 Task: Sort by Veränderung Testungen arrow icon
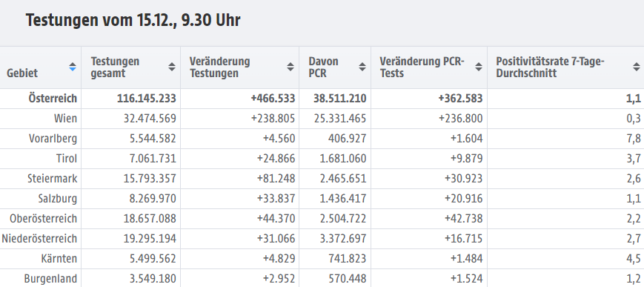(291, 67)
